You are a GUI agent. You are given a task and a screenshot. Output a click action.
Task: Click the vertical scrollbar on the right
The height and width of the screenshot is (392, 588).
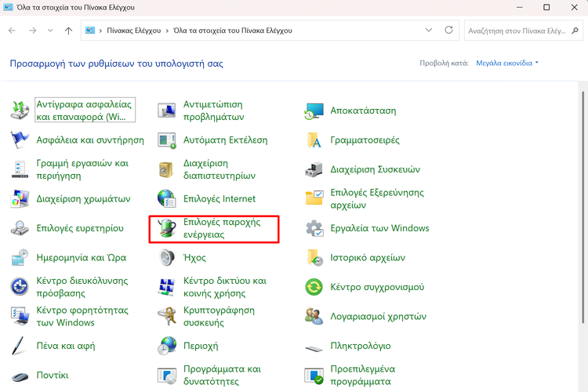(582, 235)
